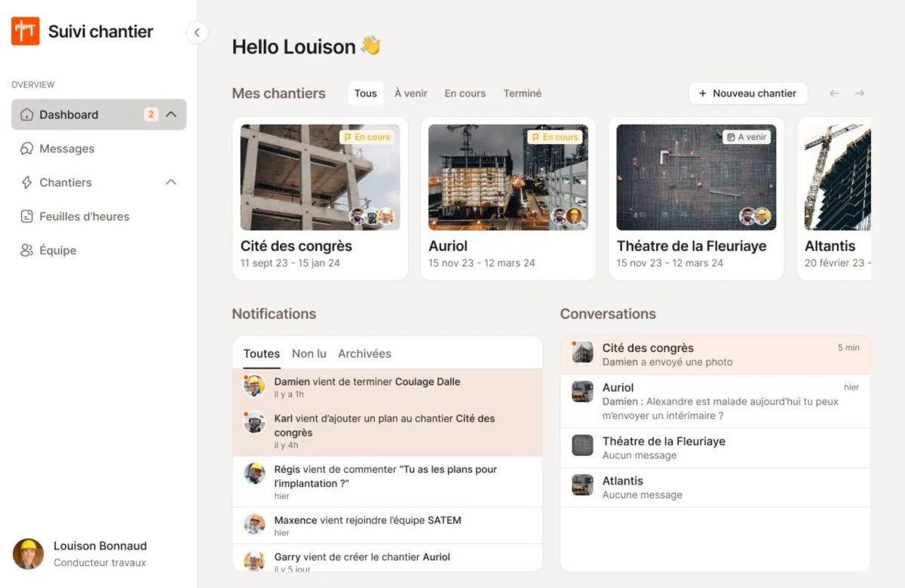Click the En cours badge on Auriol card

coord(554,137)
